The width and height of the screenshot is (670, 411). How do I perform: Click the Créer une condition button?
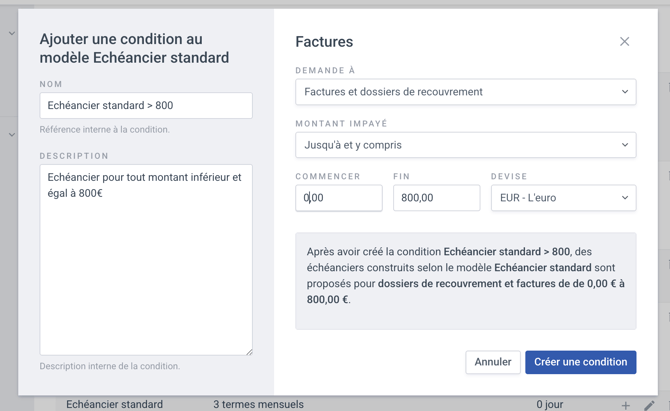pos(580,362)
